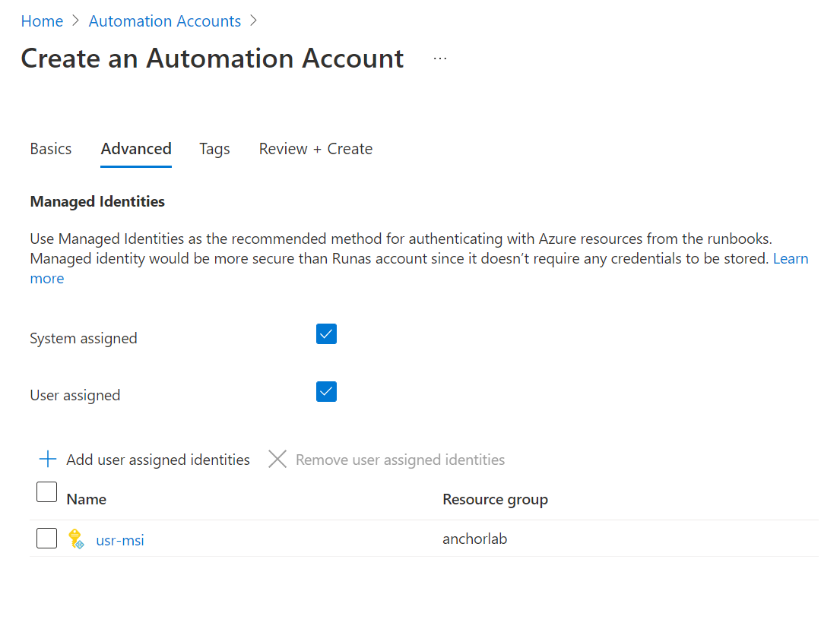Image resolution: width=840 pixels, height=632 pixels.
Task: Switch to the Basics tab
Action: 51,149
